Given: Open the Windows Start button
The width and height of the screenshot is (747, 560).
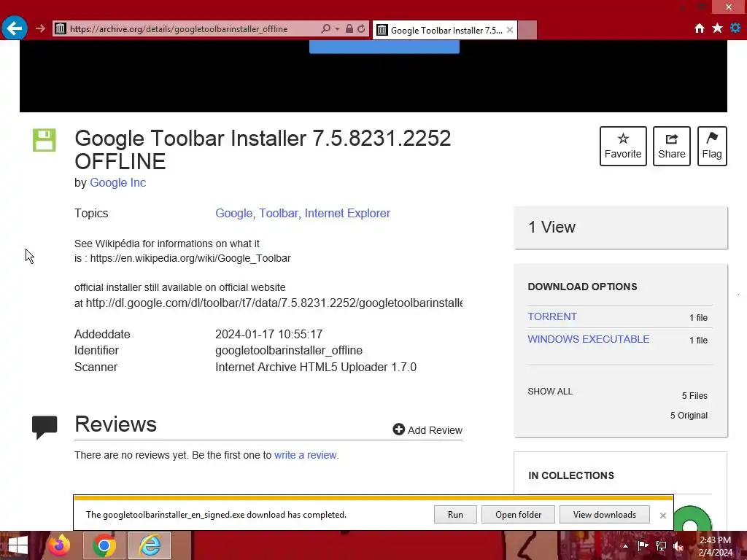Looking at the screenshot, I should 18,545.
